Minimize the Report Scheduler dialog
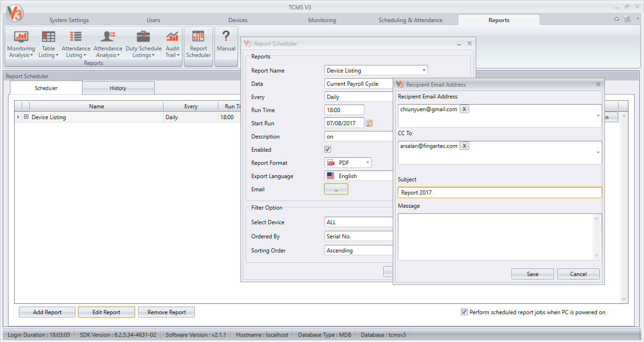Screen dimensions: 644x342 click(x=459, y=43)
